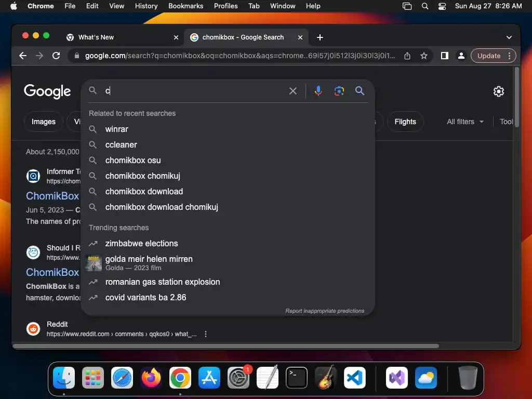Open Visual Studio (purple) from the Dock
This screenshot has width=532, height=399.
click(397, 378)
